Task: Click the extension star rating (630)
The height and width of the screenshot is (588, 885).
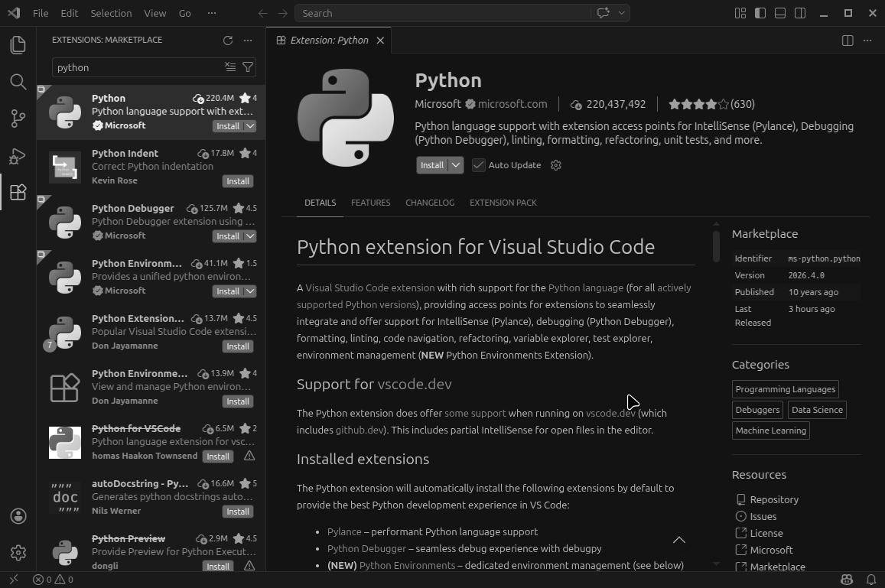Action: pyautogui.click(x=711, y=104)
